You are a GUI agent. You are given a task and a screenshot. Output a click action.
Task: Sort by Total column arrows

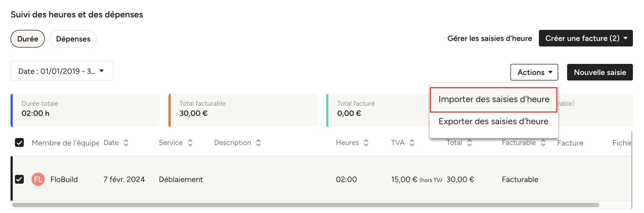469,143
